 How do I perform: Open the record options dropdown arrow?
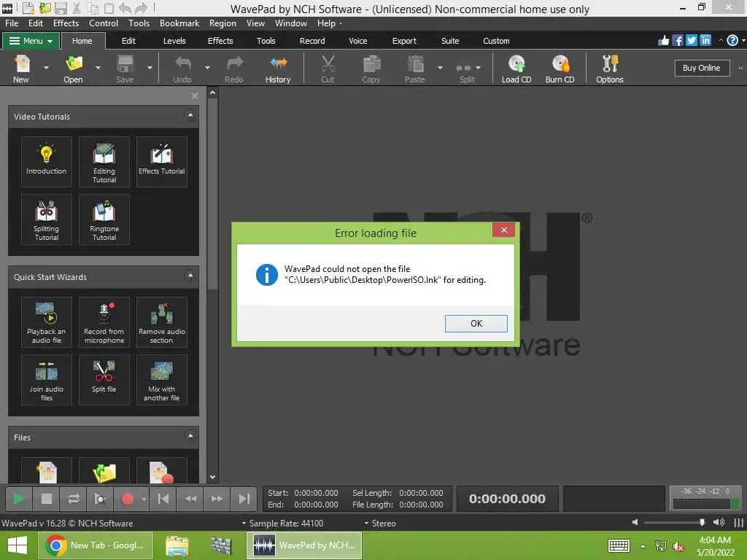pos(144,499)
